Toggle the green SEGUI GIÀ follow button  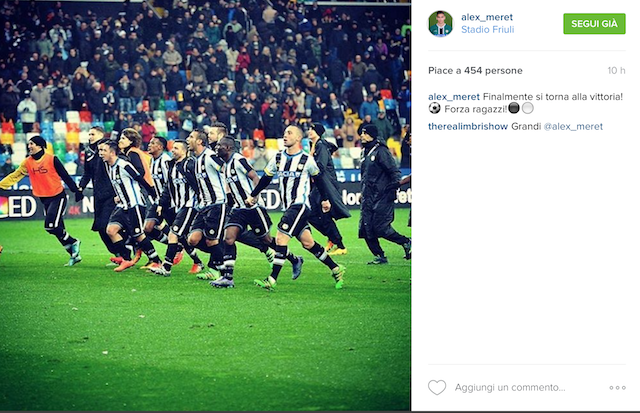[594, 24]
